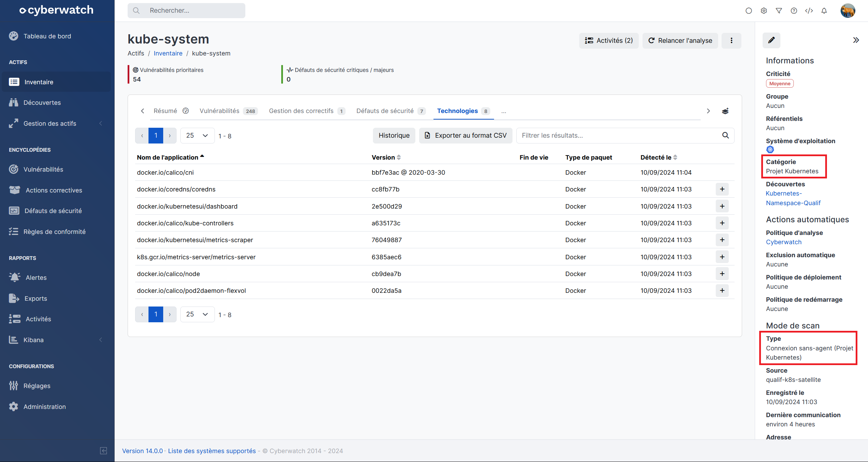
Task: Open the Défauts de sécurité tab
Action: [x=385, y=111]
